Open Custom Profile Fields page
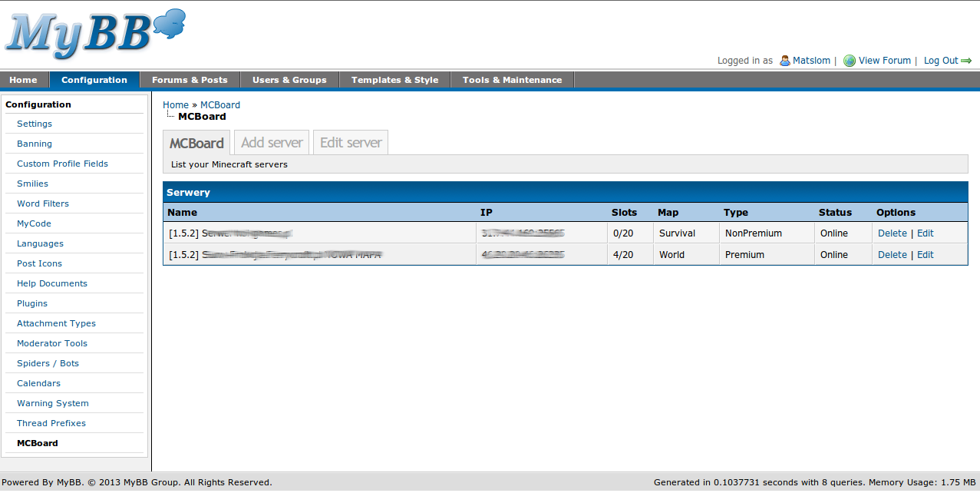980x493 pixels. (62, 164)
